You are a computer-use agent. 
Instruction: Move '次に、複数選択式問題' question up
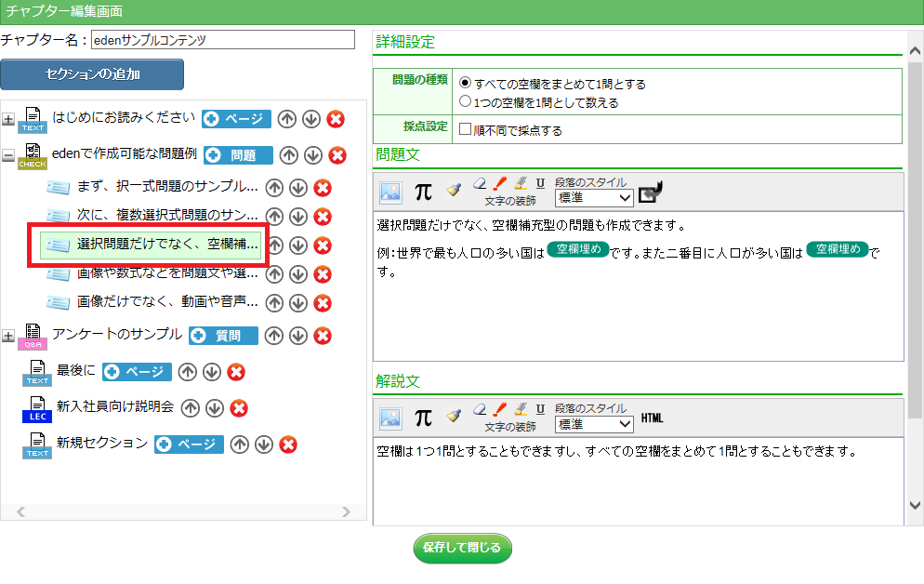pyautogui.click(x=274, y=217)
